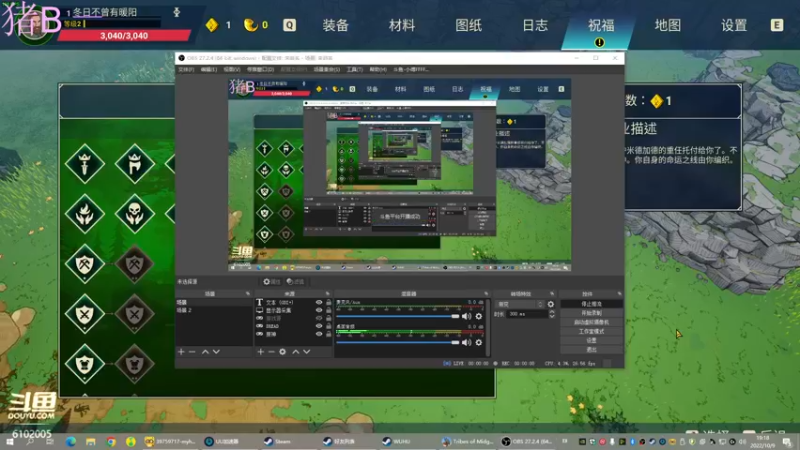This screenshot has width=800, height=450.
Task: Add a new source with plus icon
Action: point(260,352)
